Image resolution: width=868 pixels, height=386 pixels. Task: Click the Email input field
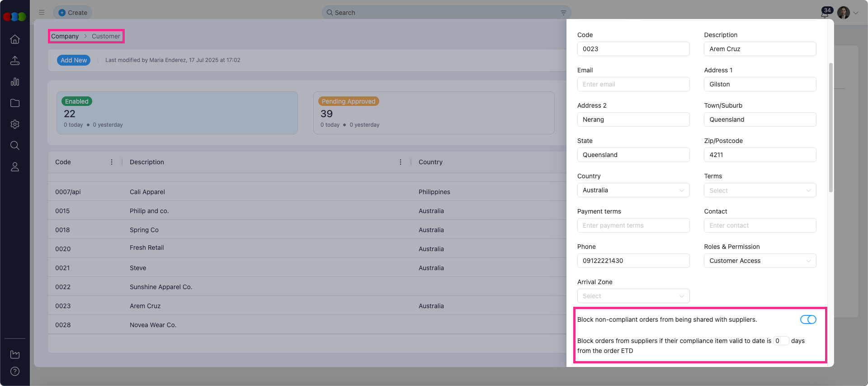pyautogui.click(x=633, y=85)
